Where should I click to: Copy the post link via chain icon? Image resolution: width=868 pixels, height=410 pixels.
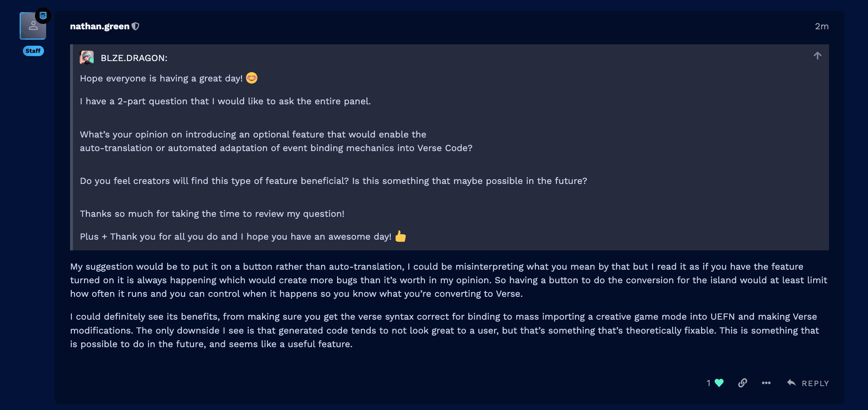coord(743,383)
